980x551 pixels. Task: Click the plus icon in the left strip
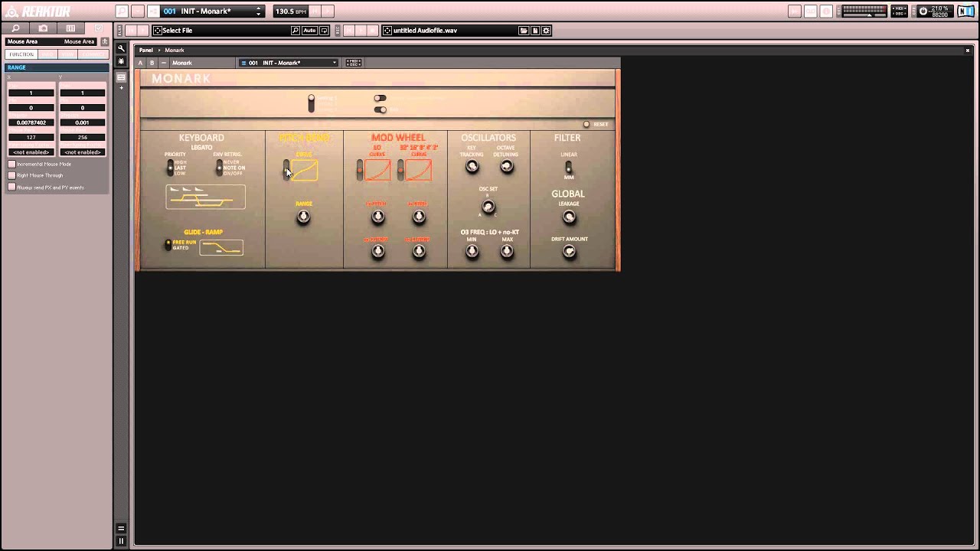coord(121,88)
